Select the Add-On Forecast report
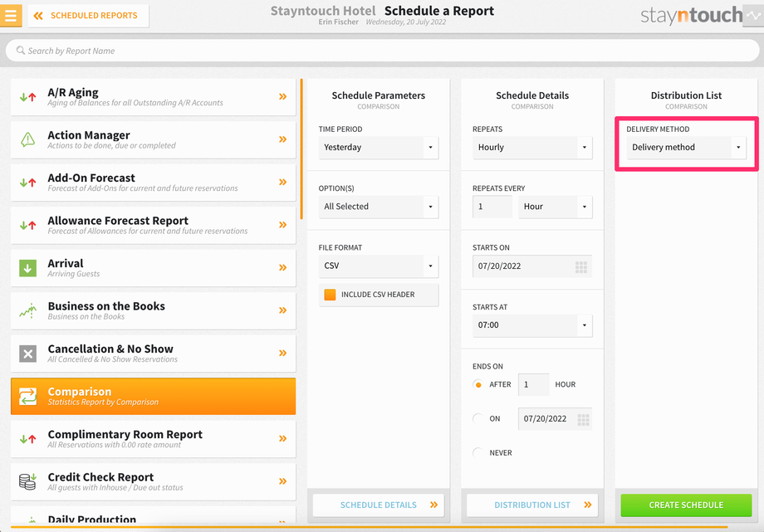Viewport: 764px width, 532px height. [x=153, y=183]
